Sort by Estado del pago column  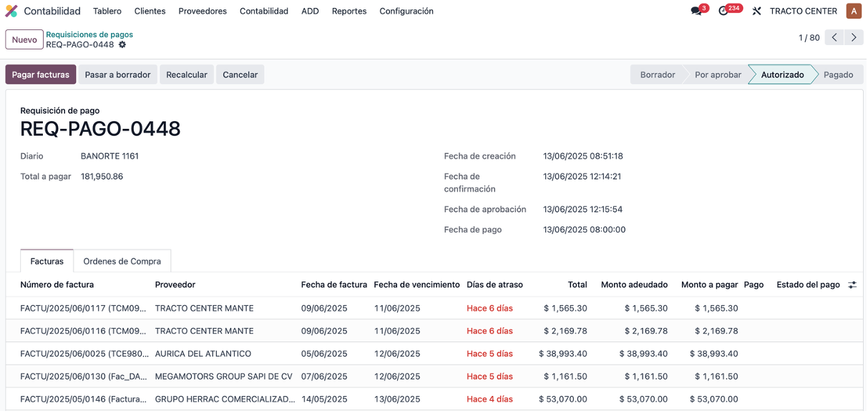pyautogui.click(x=808, y=285)
